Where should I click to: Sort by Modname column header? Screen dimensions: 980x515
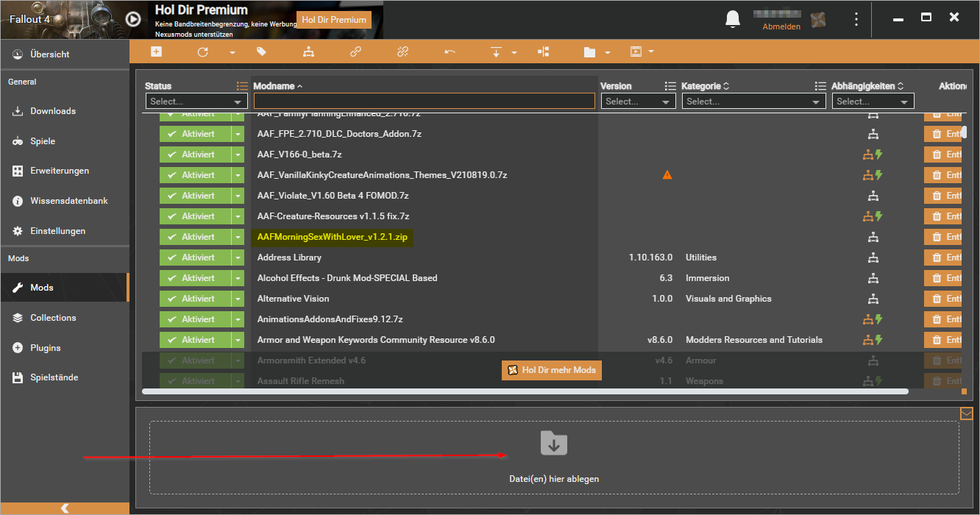pyautogui.click(x=277, y=86)
